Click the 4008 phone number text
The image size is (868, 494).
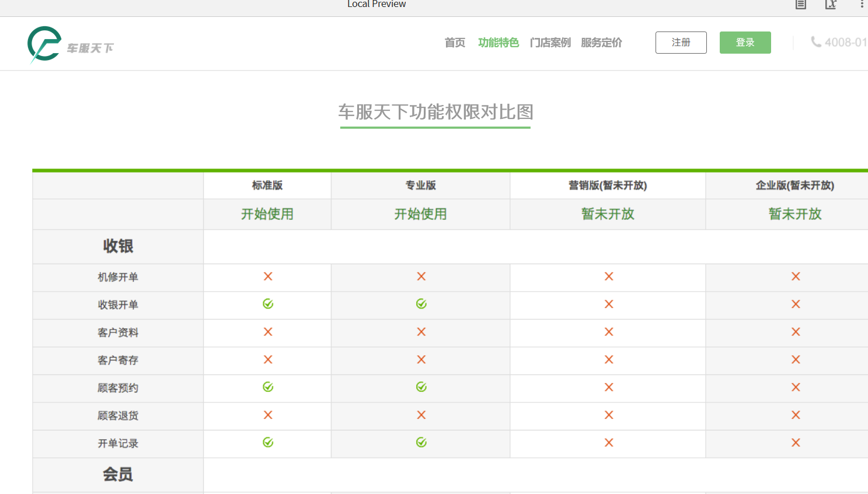point(846,43)
